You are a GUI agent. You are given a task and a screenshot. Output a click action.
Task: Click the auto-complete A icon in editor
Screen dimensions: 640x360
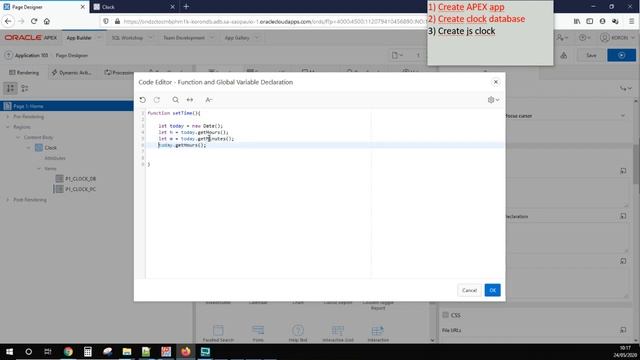pos(209,100)
